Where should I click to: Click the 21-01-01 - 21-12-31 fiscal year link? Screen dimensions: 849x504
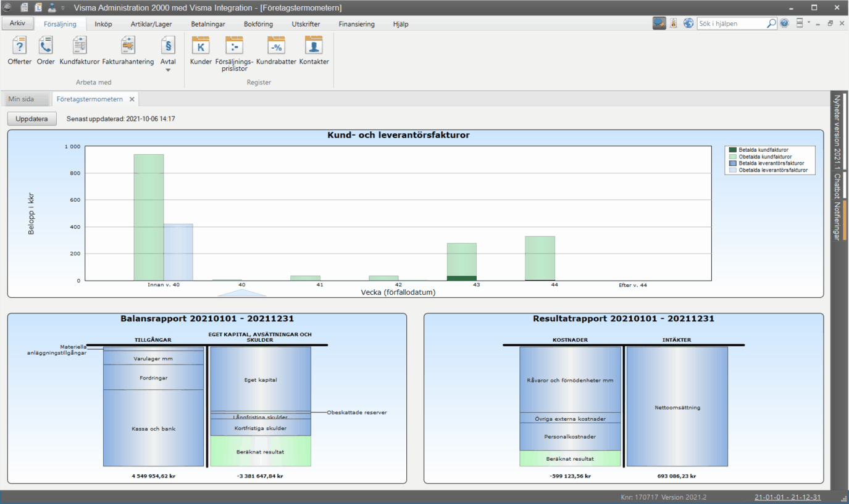pos(787,497)
